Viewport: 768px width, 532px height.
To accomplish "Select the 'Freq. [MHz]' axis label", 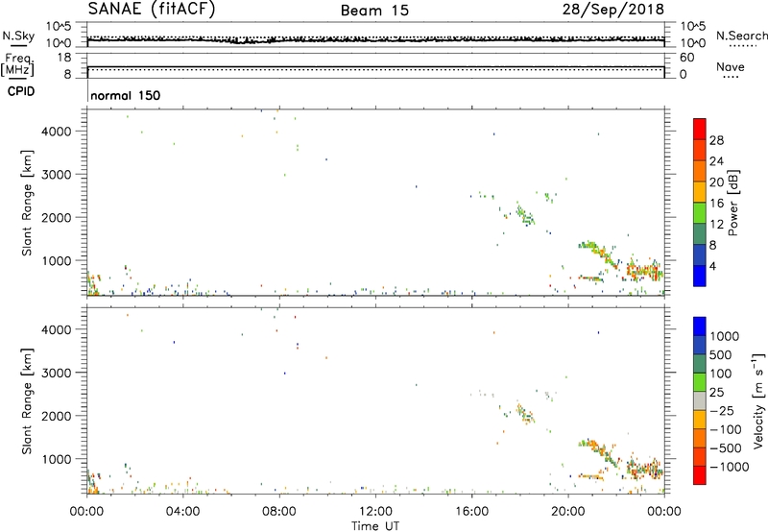I will [17, 64].
